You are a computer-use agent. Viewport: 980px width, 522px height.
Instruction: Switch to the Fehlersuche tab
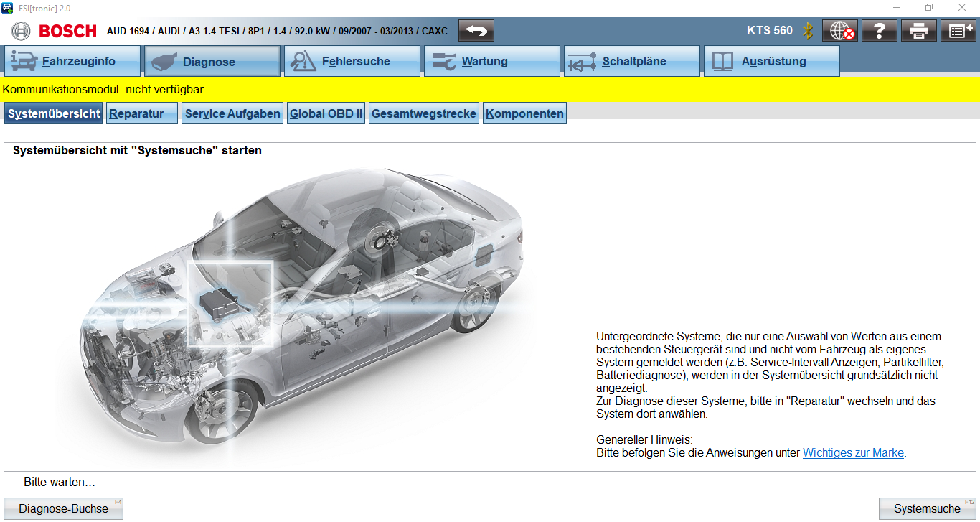point(352,62)
